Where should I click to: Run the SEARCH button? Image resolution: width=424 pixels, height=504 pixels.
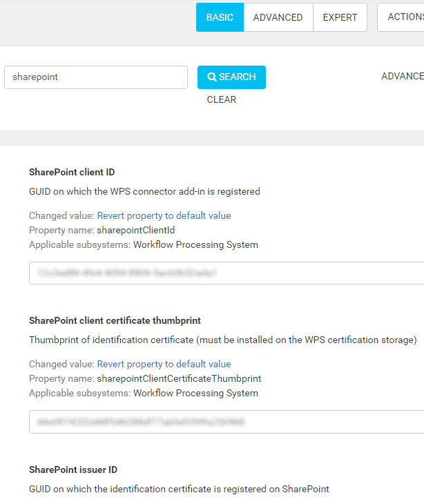(x=231, y=77)
